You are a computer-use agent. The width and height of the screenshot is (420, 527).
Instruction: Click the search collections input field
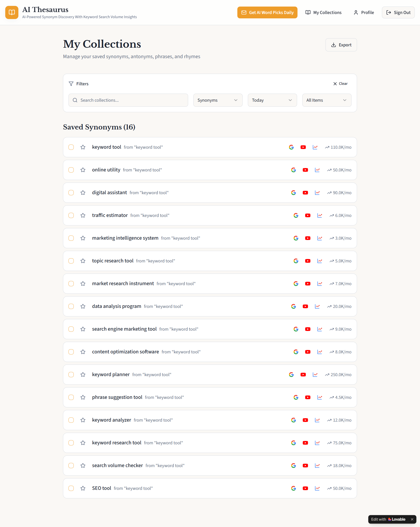click(128, 100)
